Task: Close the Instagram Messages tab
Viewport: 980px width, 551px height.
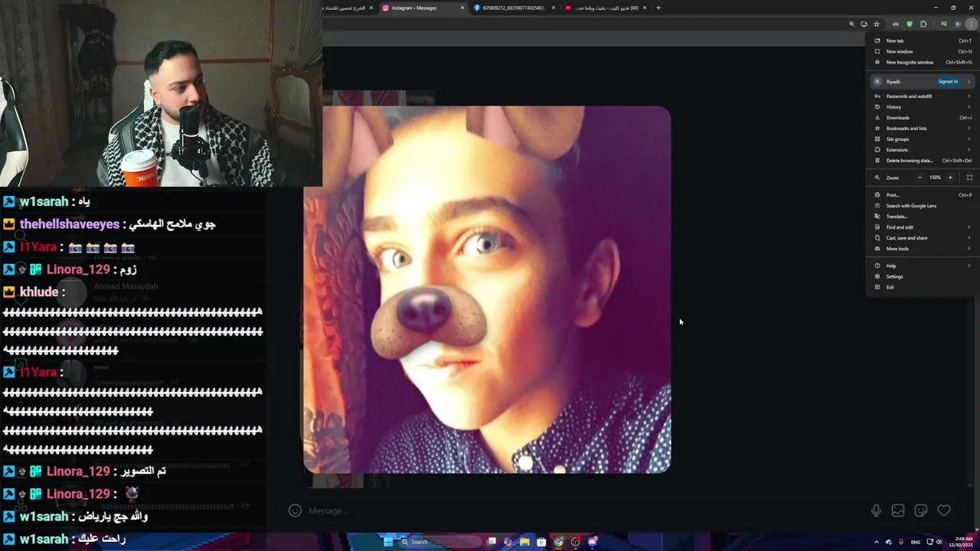Action: 462,8
